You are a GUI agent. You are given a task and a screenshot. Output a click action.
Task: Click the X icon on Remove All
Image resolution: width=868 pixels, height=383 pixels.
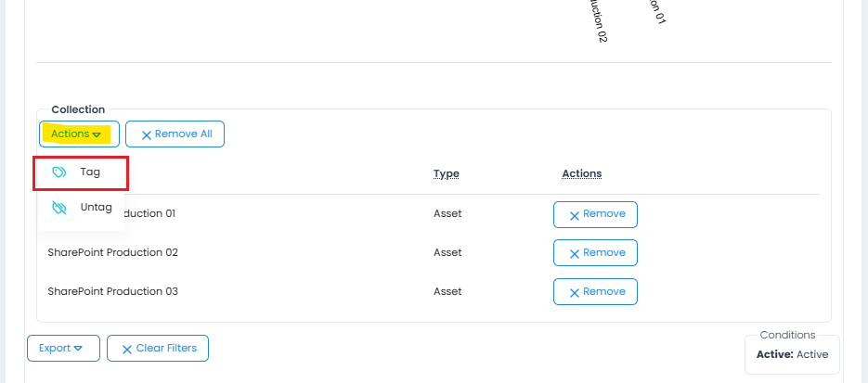[146, 134]
